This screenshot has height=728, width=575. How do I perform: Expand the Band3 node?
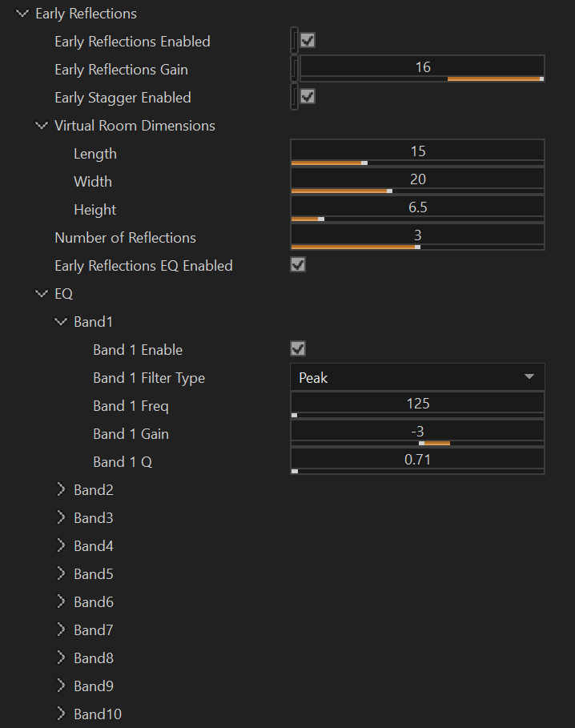[x=62, y=517]
